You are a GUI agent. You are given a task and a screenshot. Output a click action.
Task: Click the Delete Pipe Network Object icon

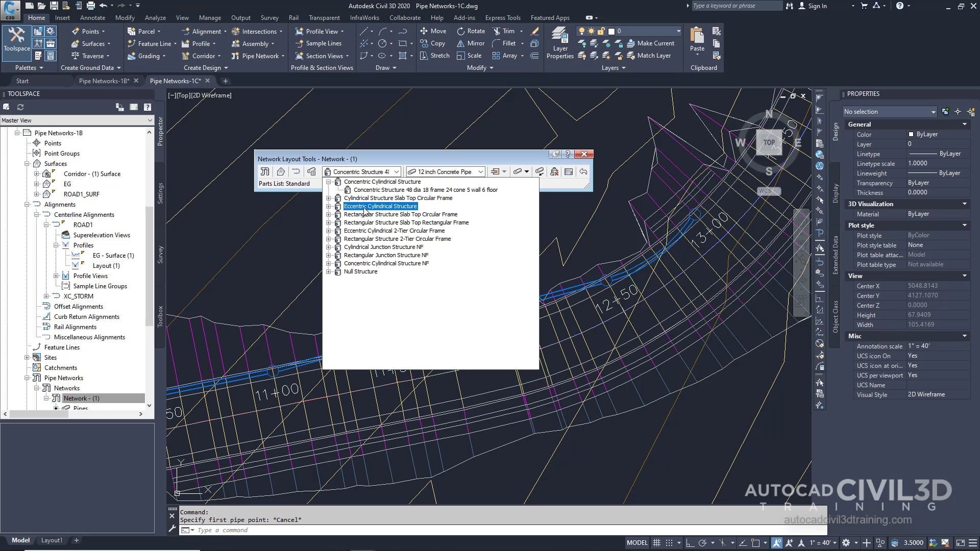click(554, 172)
